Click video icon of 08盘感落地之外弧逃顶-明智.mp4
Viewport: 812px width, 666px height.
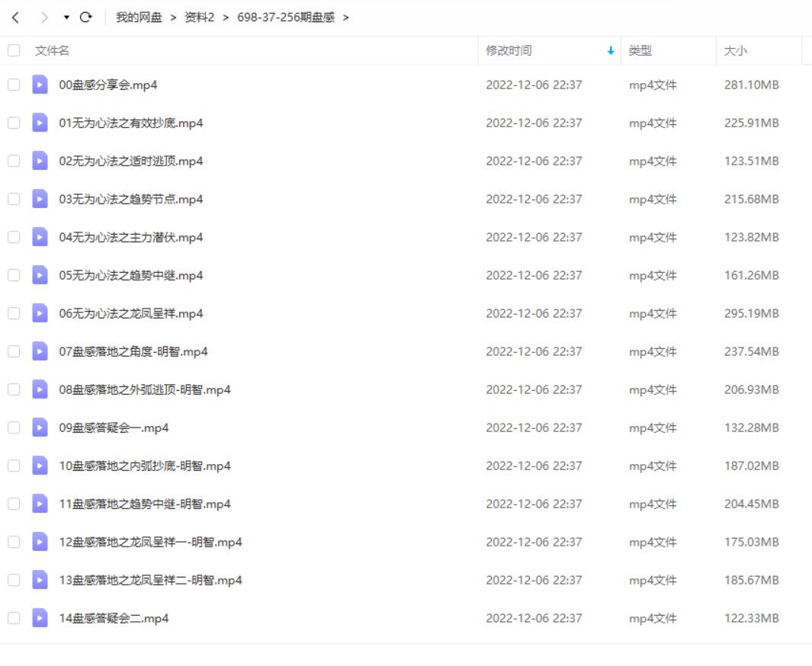[40, 389]
